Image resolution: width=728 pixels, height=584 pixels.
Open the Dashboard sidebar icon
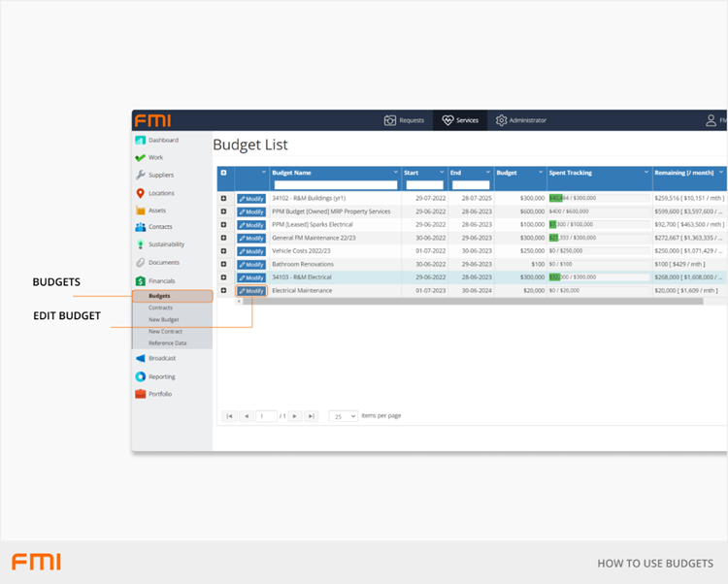tap(141, 141)
